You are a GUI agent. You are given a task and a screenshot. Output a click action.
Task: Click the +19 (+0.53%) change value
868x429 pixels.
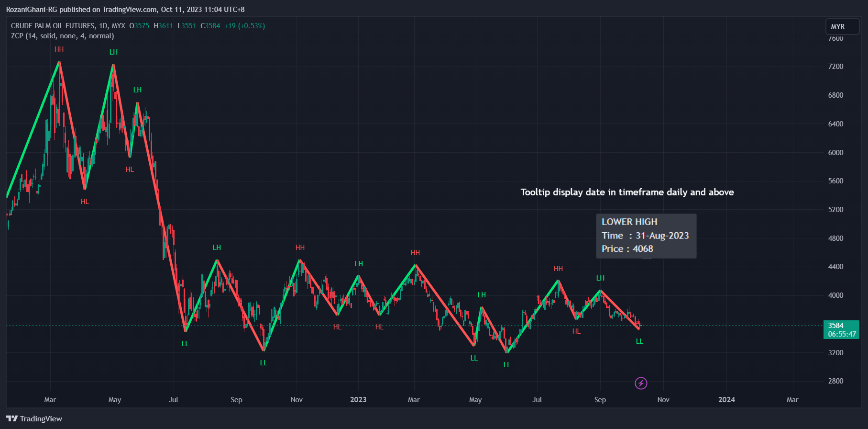244,26
